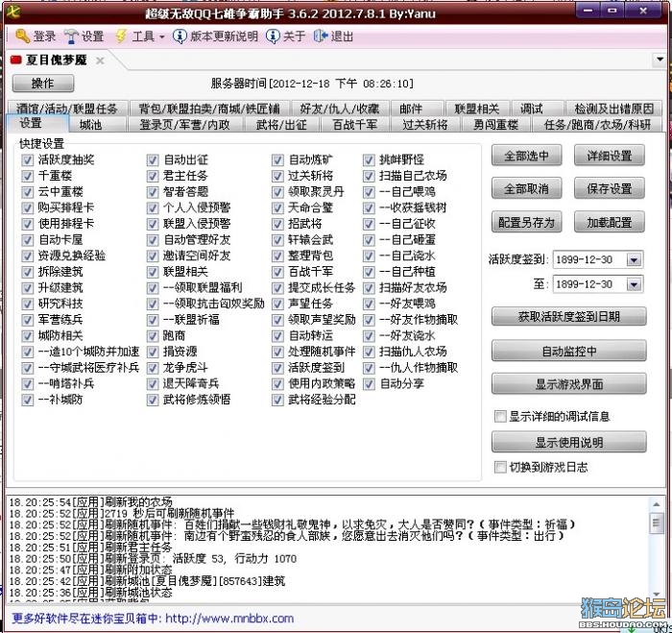Click 加载配置 button
This screenshot has height=633, width=672.
(x=610, y=222)
